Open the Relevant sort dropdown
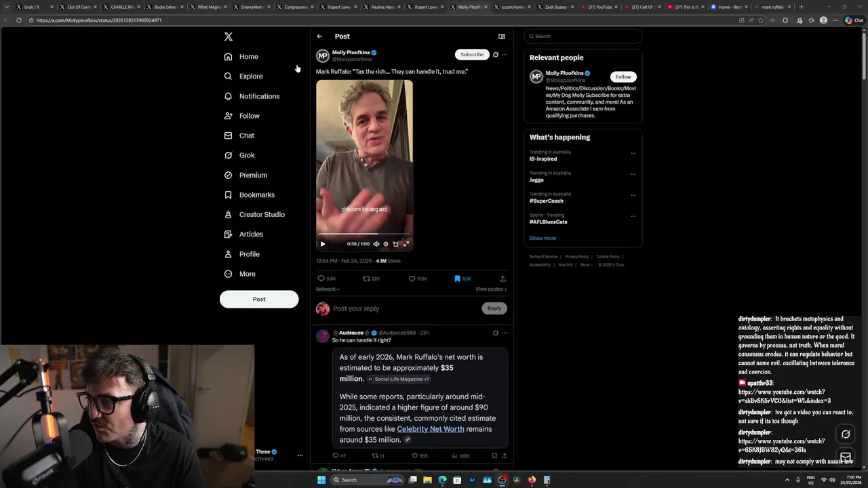This screenshot has width=868, height=488. pyautogui.click(x=328, y=289)
